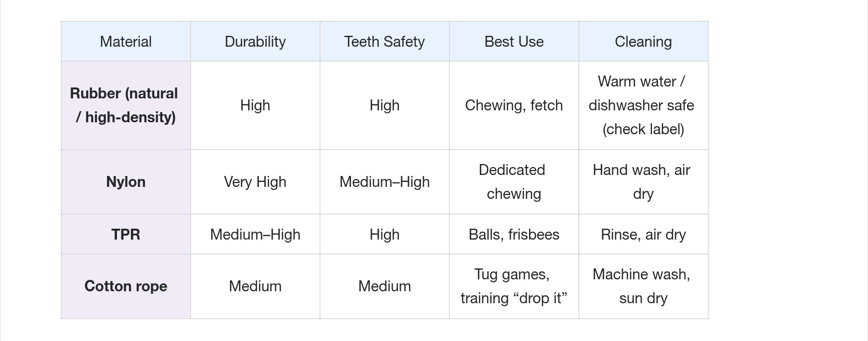
Task: Select the Teeth Safety header cell
Action: tap(384, 42)
